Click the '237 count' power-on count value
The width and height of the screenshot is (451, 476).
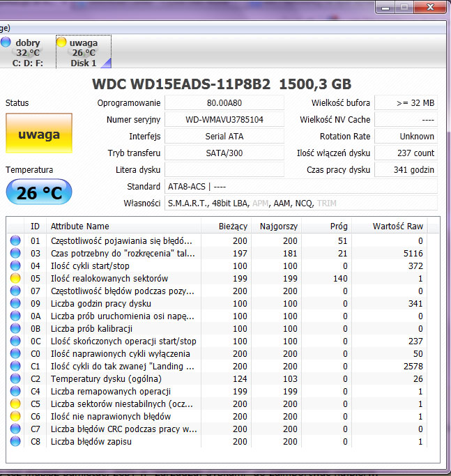[406, 153]
